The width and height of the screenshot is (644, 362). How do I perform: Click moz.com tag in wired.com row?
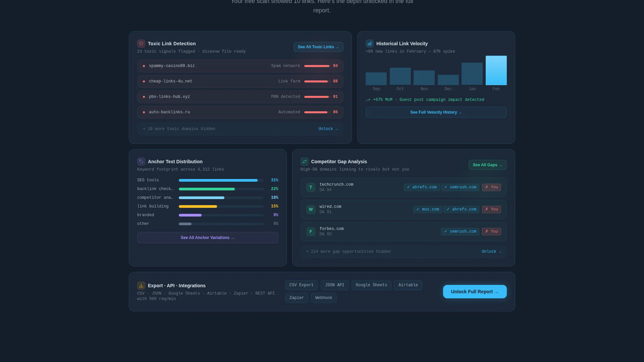428,209
